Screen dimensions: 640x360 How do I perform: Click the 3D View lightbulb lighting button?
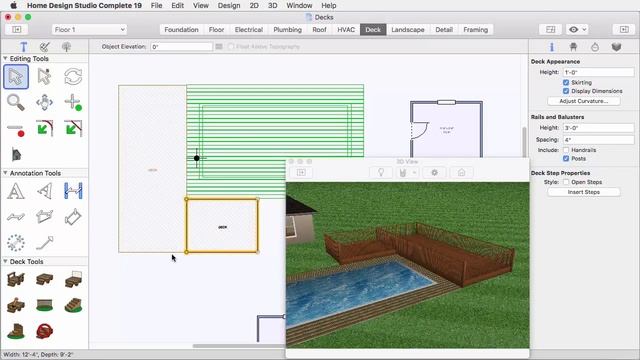[380, 173]
